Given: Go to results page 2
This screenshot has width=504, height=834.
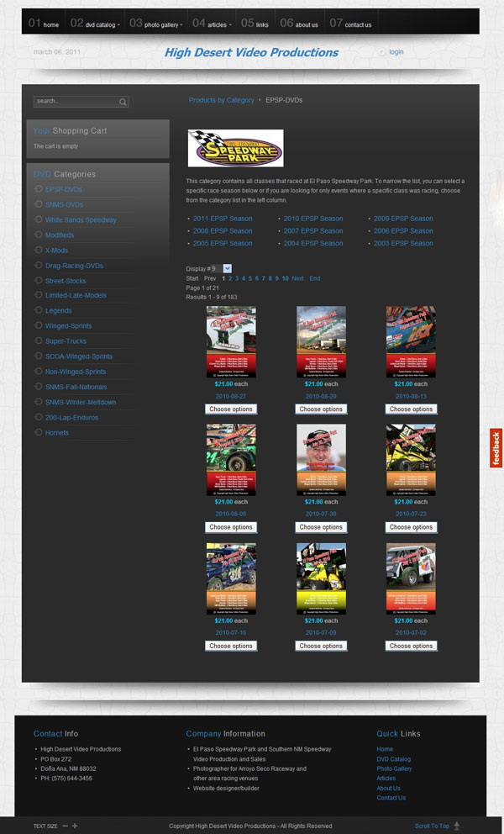Looking at the screenshot, I should click(230, 278).
